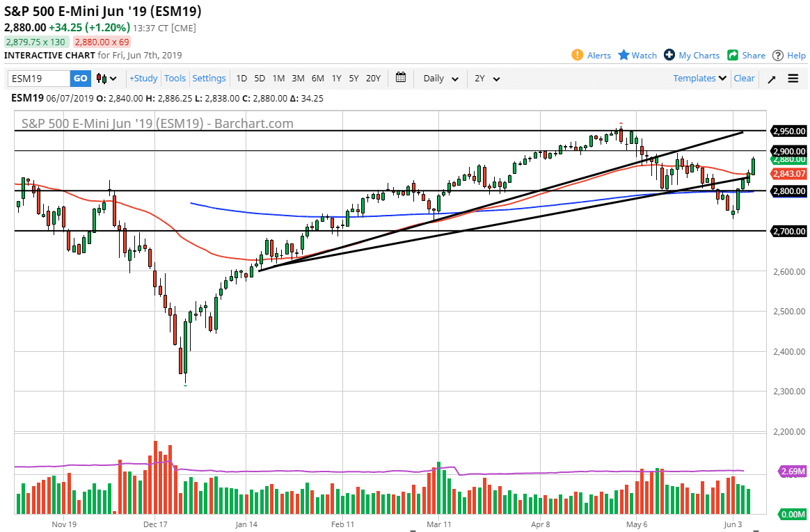The height and width of the screenshot is (532, 810).
Task: Open the +Study menu
Action: pos(143,79)
